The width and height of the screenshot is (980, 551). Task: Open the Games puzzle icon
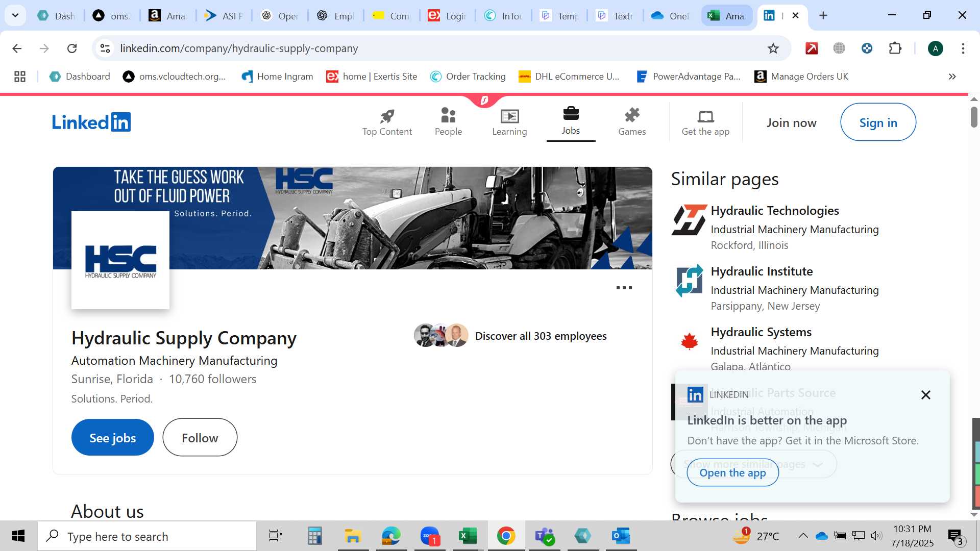coord(632,115)
